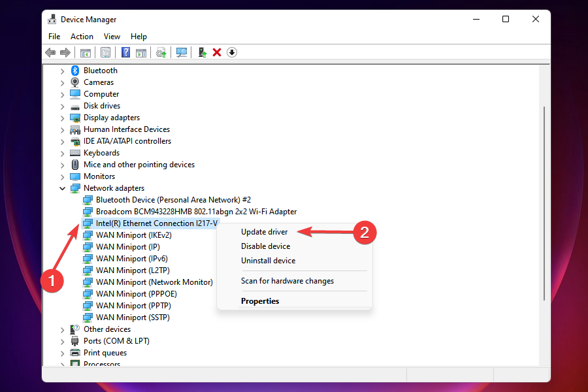Screen dimensions: 588x392
Task: Choose Uninstall device from context menu
Action: coord(268,260)
